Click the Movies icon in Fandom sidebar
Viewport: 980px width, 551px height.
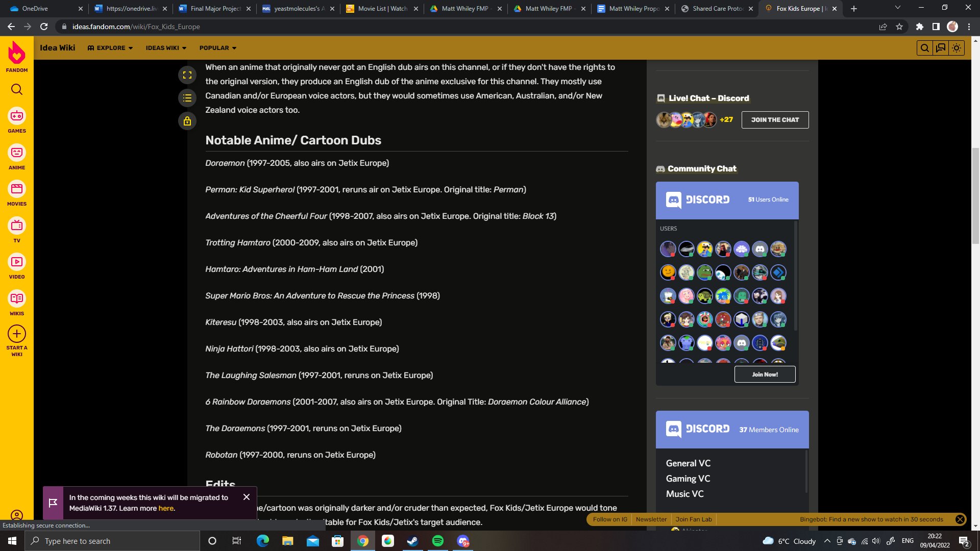(17, 189)
